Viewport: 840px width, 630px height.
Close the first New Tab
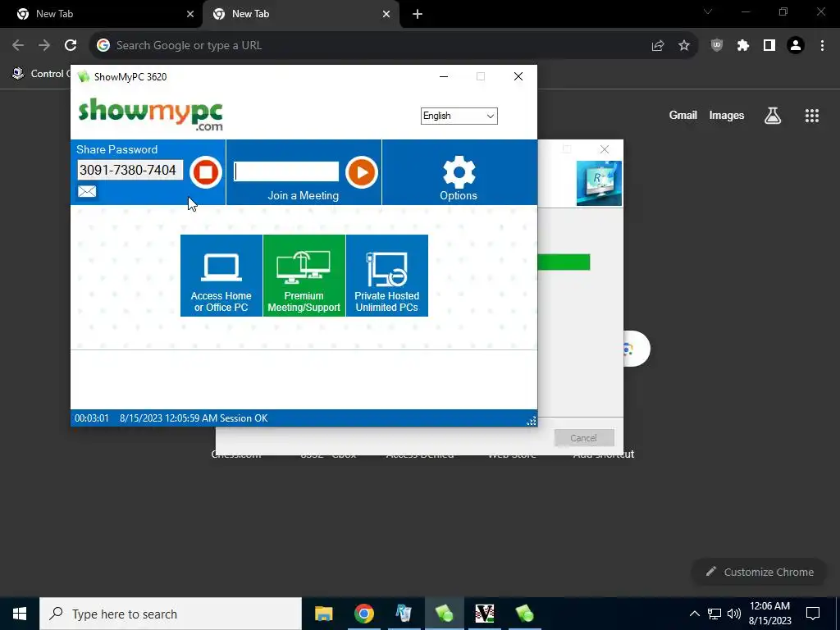click(x=190, y=15)
